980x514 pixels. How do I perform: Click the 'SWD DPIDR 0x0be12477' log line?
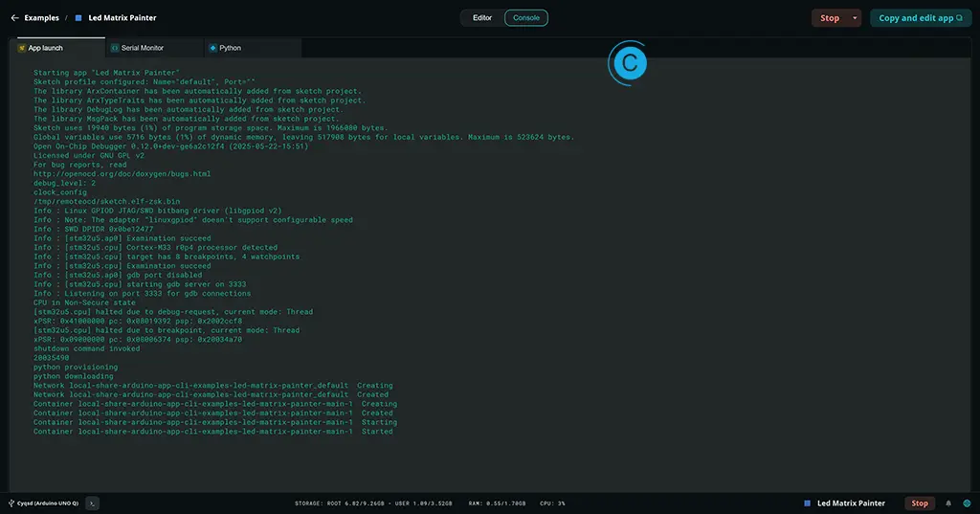93,229
